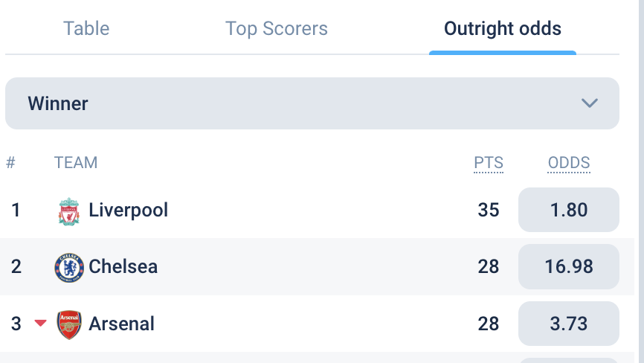The image size is (644, 363).
Task: Open the Winner dropdown chevron
Action: (590, 103)
